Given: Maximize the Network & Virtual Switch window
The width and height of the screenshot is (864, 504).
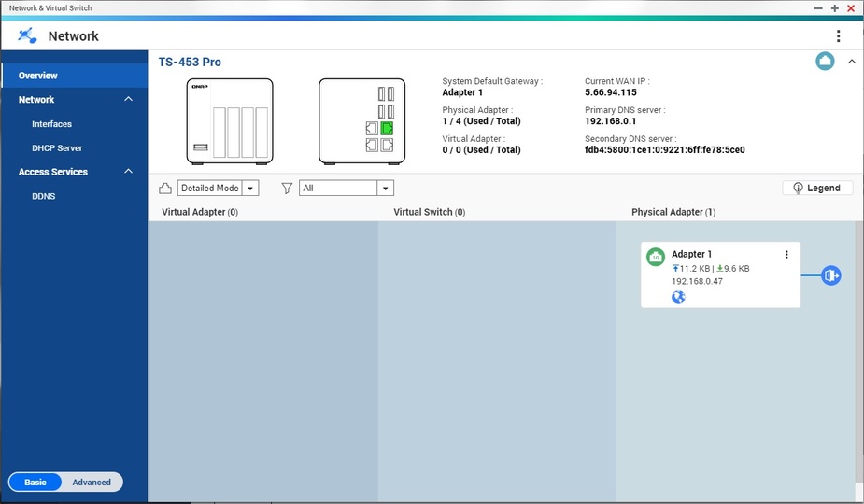Looking at the screenshot, I should tap(835, 7).
